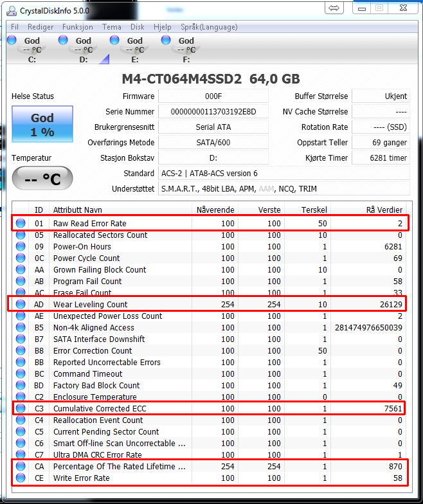Click the Terskel column header
The height and width of the screenshot is (504, 423).
click(307, 210)
